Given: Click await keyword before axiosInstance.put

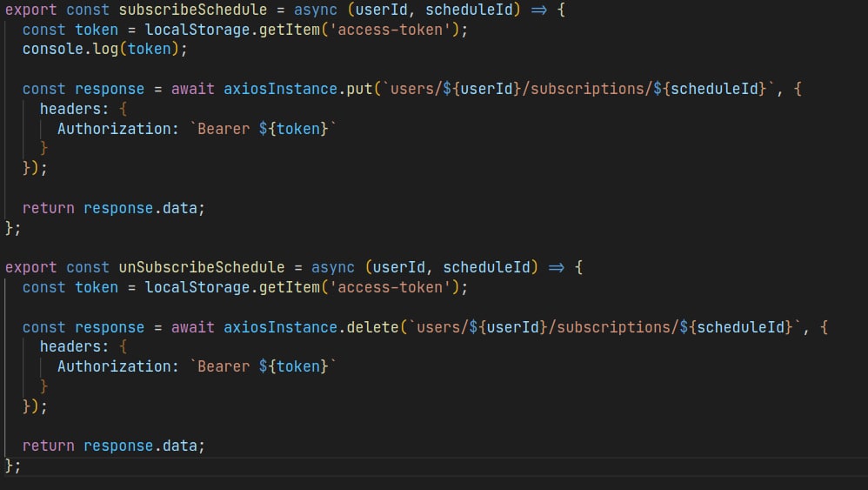Looking at the screenshot, I should tap(192, 89).
